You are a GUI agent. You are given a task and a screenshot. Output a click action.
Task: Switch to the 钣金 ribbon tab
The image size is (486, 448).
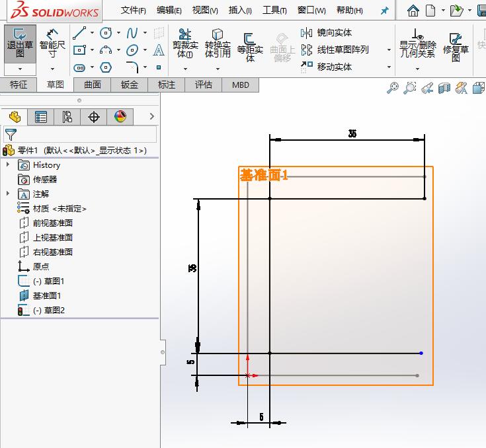[x=129, y=85]
